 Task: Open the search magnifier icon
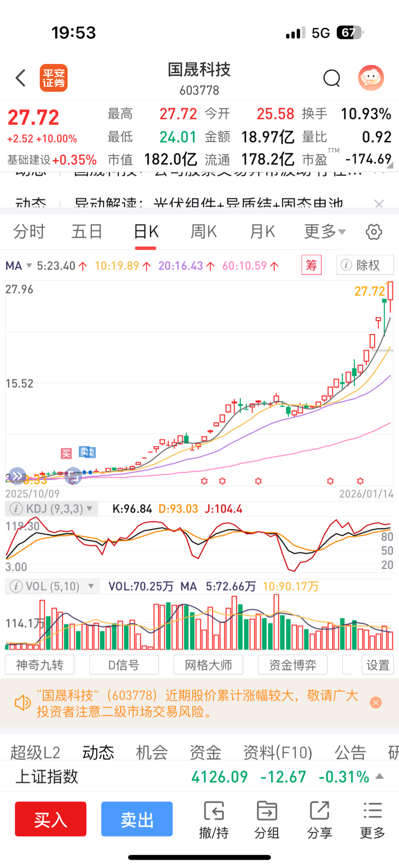331,78
